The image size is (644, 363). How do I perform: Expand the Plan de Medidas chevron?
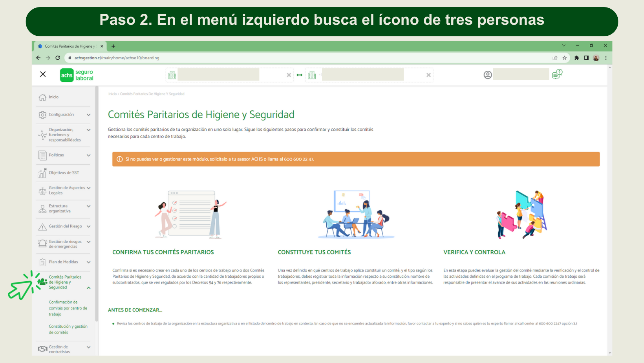[x=89, y=262]
